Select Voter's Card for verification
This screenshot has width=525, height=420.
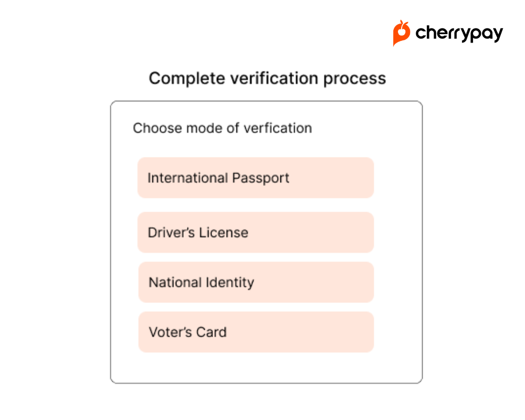[256, 332]
